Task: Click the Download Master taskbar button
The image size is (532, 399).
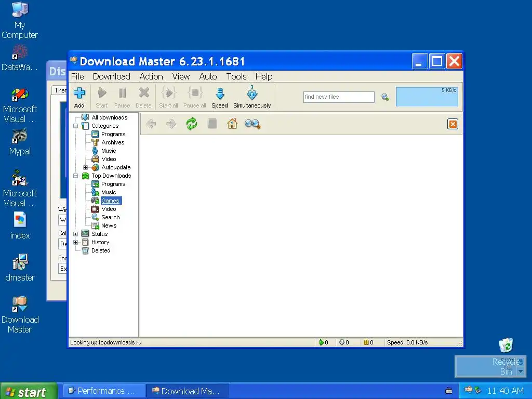Action: [x=188, y=391]
